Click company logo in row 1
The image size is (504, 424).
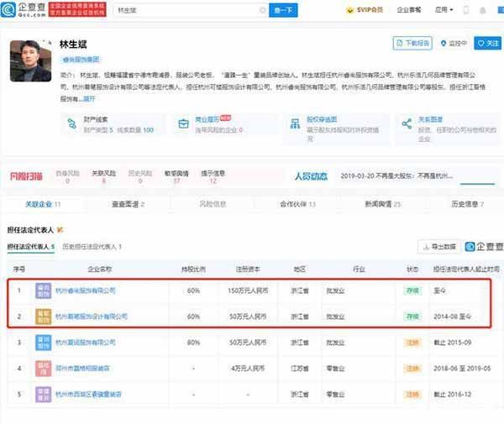(x=42, y=291)
